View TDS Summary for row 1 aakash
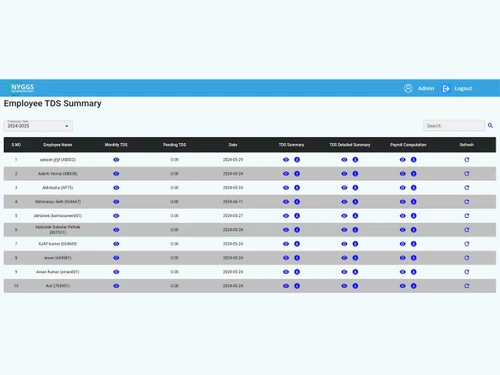Screen dimensions: 500x375 (286, 160)
